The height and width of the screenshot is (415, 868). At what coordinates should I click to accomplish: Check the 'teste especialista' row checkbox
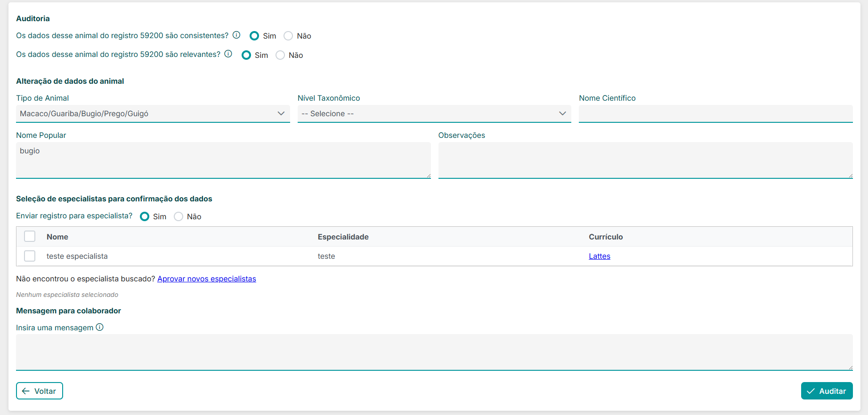point(30,256)
